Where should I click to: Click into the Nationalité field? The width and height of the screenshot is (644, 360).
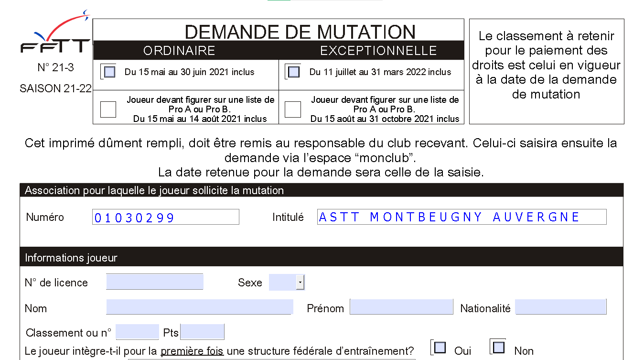(561, 307)
